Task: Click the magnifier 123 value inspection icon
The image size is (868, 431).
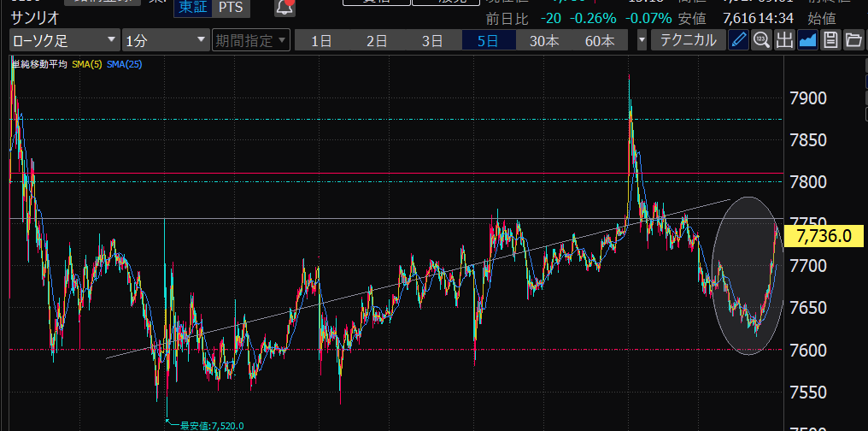Action: coord(761,40)
